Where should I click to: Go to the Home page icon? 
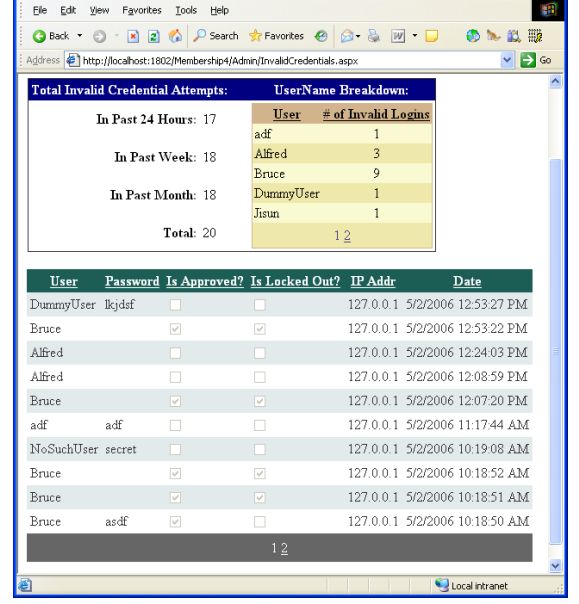click(x=175, y=36)
